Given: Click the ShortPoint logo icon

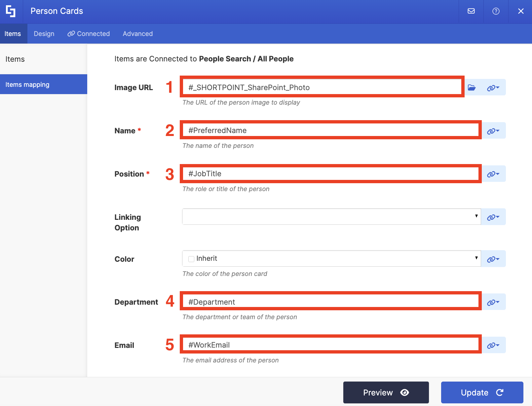Looking at the screenshot, I should tap(11, 11).
